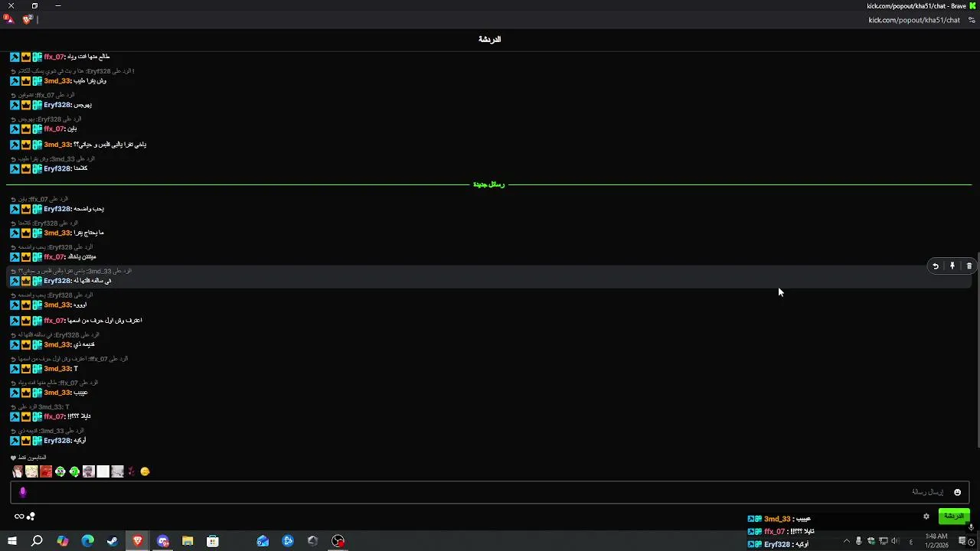
Task: Open Outlook from the taskbar
Action: coord(263,541)
